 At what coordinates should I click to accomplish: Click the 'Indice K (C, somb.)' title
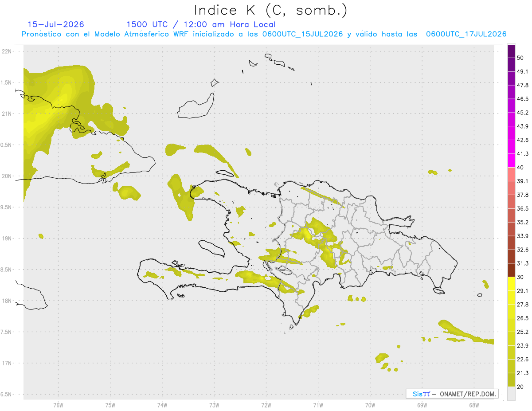click(271, 11)
